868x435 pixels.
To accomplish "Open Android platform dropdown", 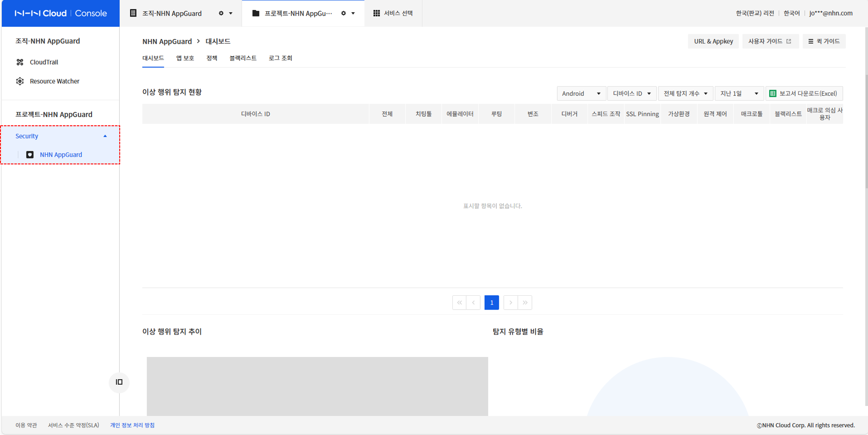I will pyautogui.click(x=581, y=93).
